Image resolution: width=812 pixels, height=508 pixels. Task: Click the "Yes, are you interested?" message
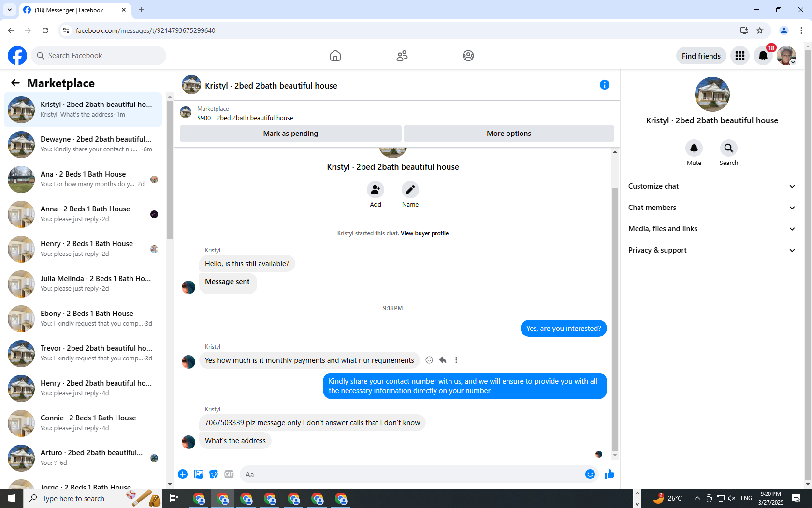point(564,329)
